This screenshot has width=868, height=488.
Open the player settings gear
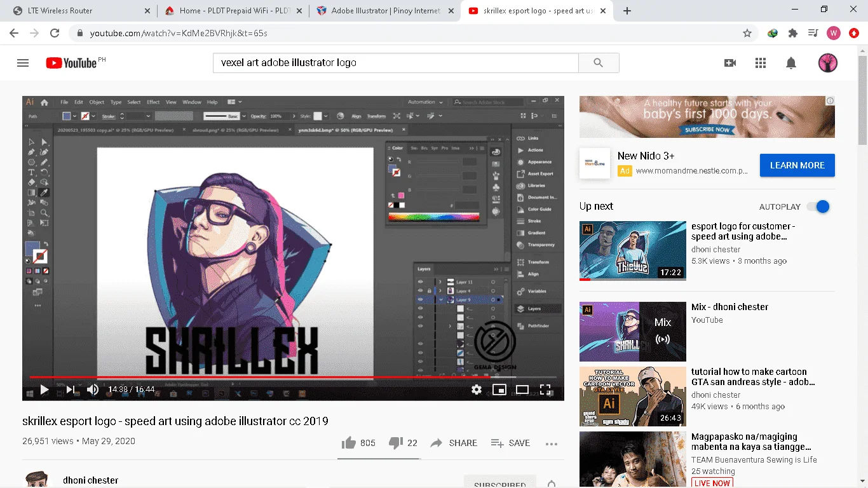point(477,390)
